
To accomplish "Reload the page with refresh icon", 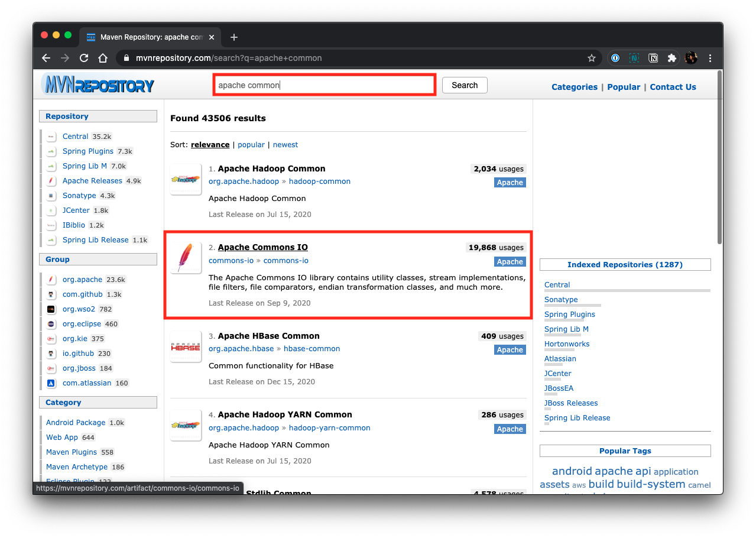I will [84, 58].
